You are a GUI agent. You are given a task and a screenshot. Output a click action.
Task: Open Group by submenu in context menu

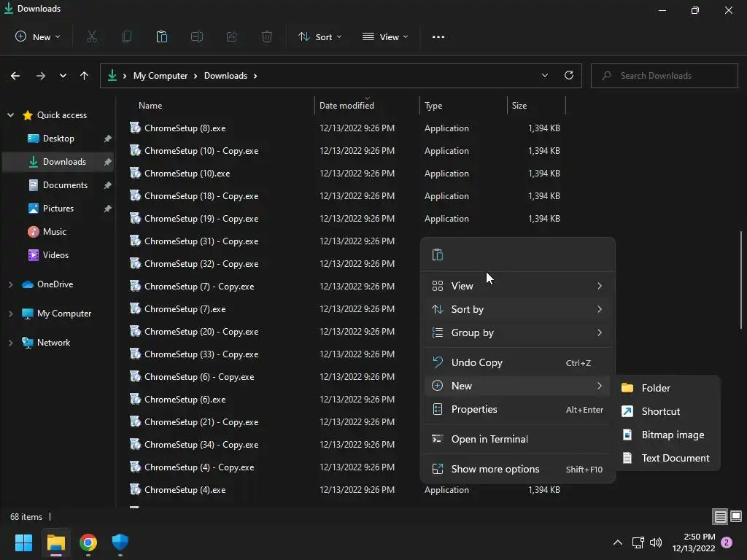tap(517, 332)
